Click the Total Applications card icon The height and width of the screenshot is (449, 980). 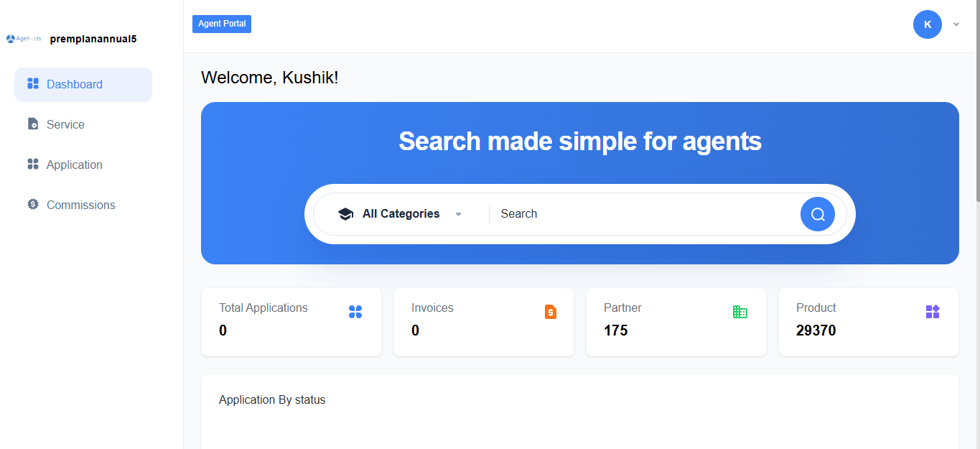355,312
